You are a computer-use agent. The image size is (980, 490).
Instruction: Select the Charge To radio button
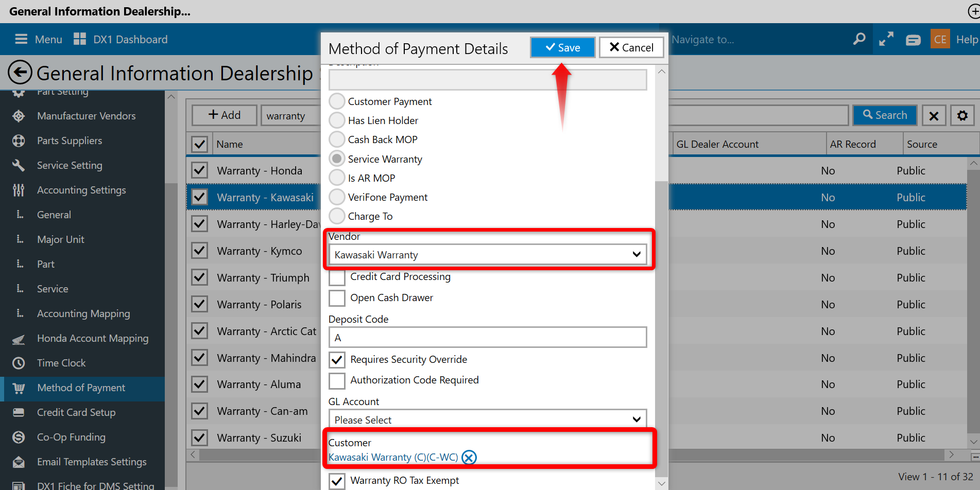tap(337, 216)
